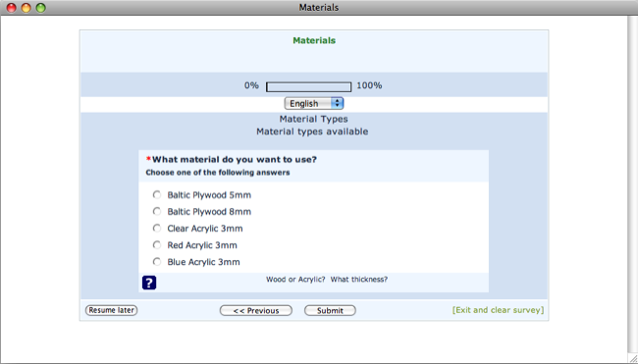
Task: Click the Material Types group title
Action: (313, 119)
